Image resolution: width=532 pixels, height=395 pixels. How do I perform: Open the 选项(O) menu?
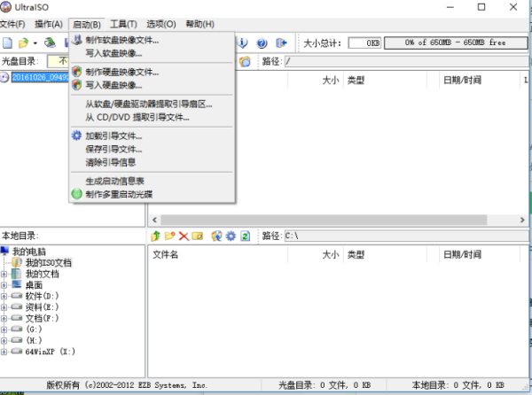pos(161,25)
